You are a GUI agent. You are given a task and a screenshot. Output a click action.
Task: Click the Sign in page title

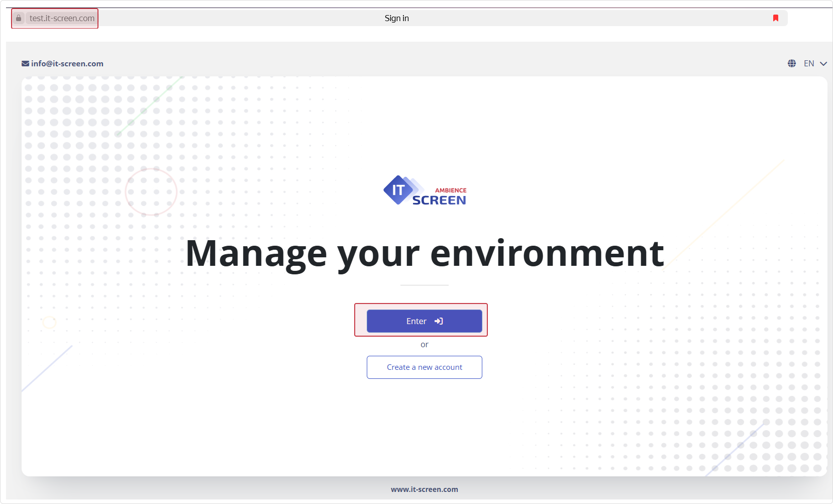point(396,18)
